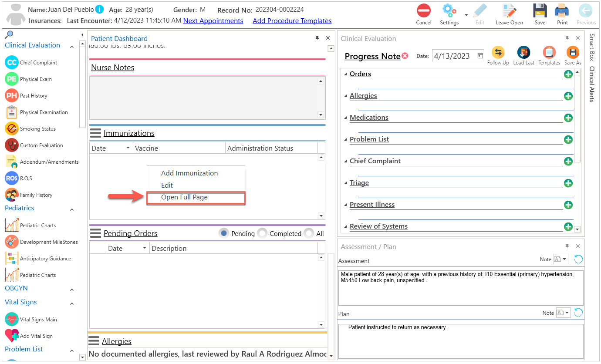Open Smoking Status sidebar item

pyautogui.click(x=30, y=129)
